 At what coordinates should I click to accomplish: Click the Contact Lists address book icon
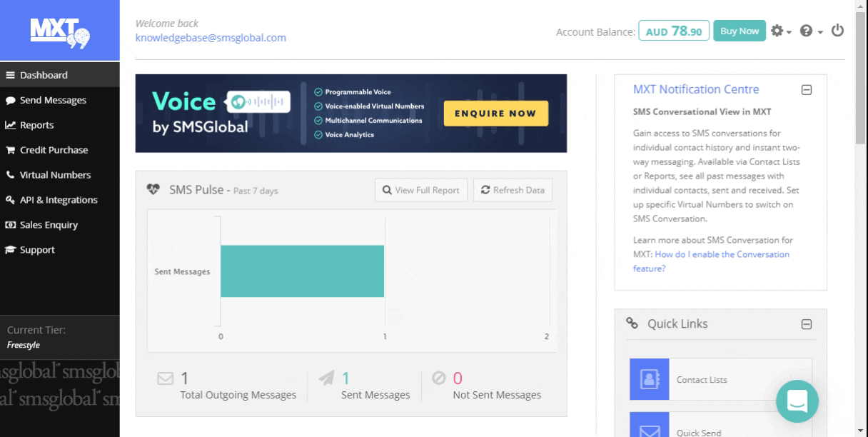(x=649, y=379)
